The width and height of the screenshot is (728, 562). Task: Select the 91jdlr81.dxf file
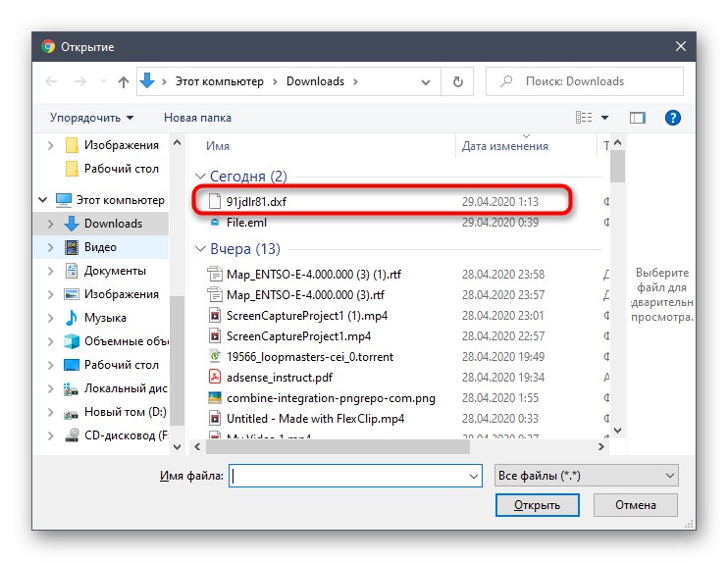point(256,202)
